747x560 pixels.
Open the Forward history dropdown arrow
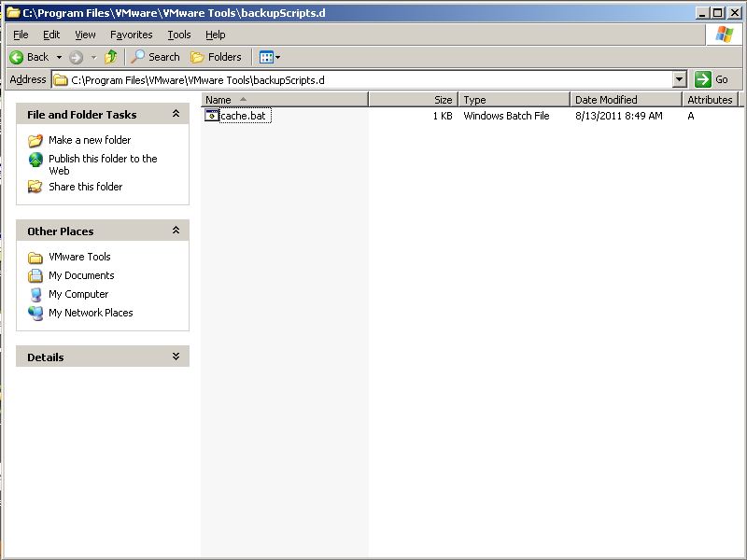click(94, 58)
